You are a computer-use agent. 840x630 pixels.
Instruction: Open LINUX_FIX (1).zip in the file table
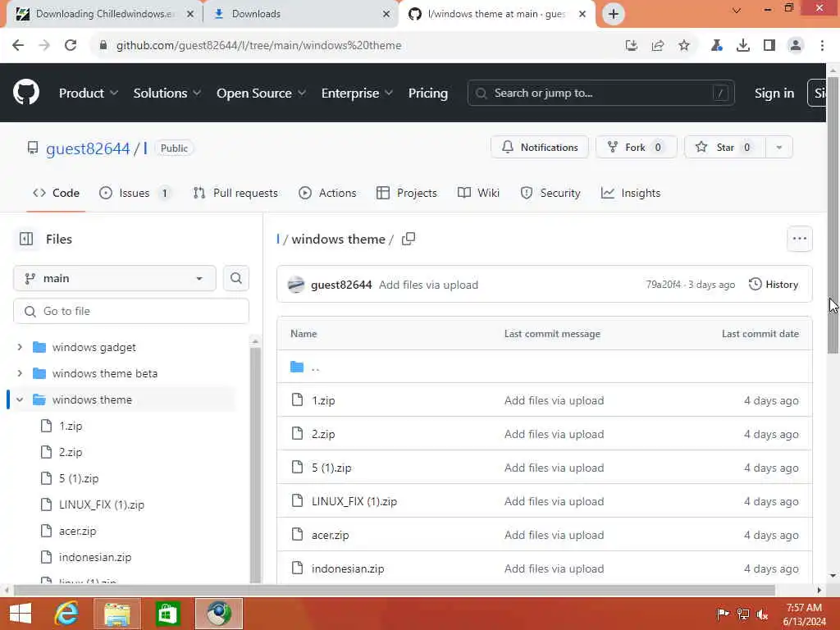354,501
